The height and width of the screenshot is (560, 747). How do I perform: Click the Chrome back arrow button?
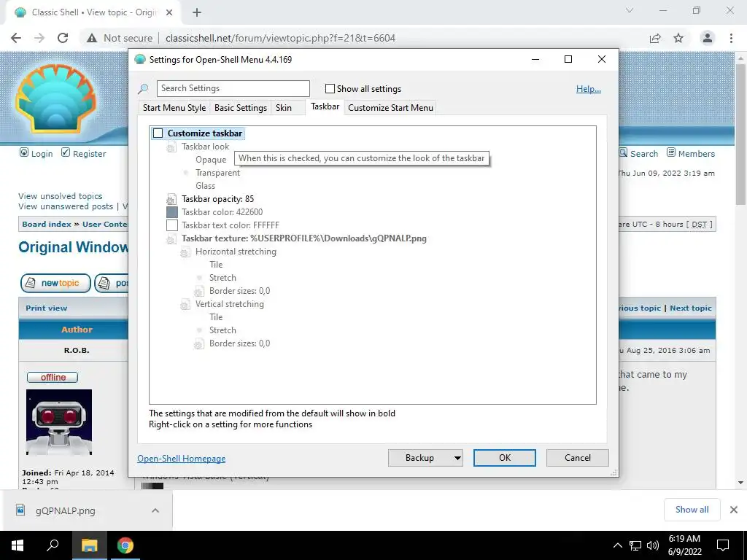pyautogui.click(x=16, y=38)
